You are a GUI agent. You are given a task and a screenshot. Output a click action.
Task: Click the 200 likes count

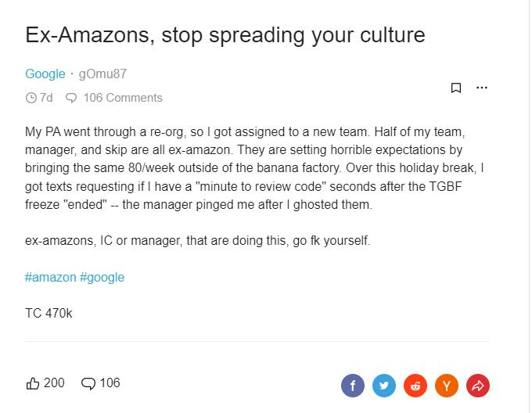click(x=54, y=382)
